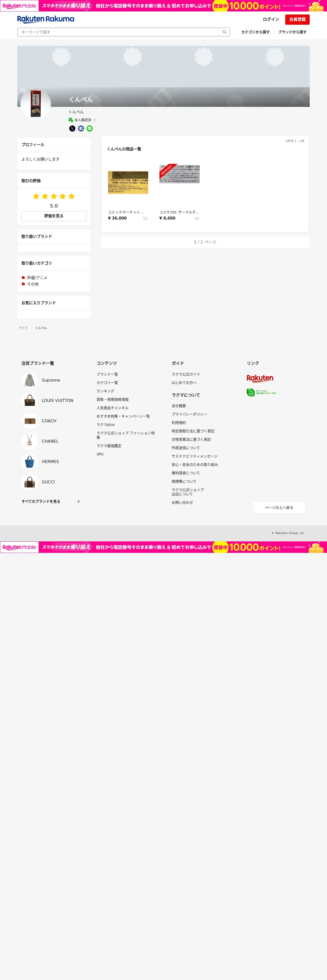
Task: Open the ラクマ公式ガイド link
Action: click(x=186, y=374)
